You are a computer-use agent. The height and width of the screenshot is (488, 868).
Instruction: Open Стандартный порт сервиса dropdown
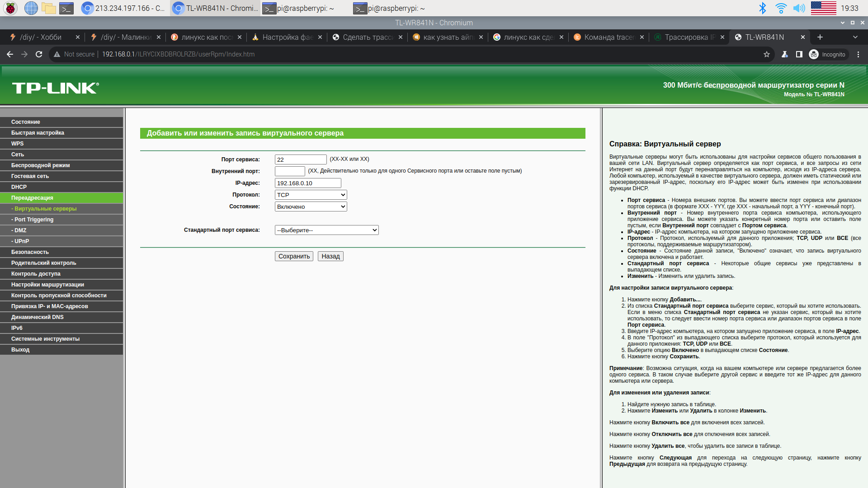(x=326, y=230)
